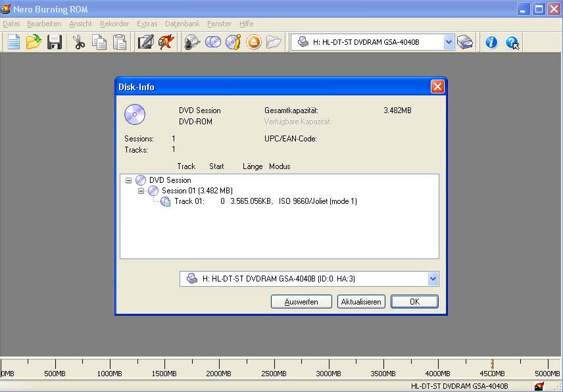Viewport: 563px width, 392px height.
Task: Click the Nero flame icon in status bar
Action: pos(539,386)
